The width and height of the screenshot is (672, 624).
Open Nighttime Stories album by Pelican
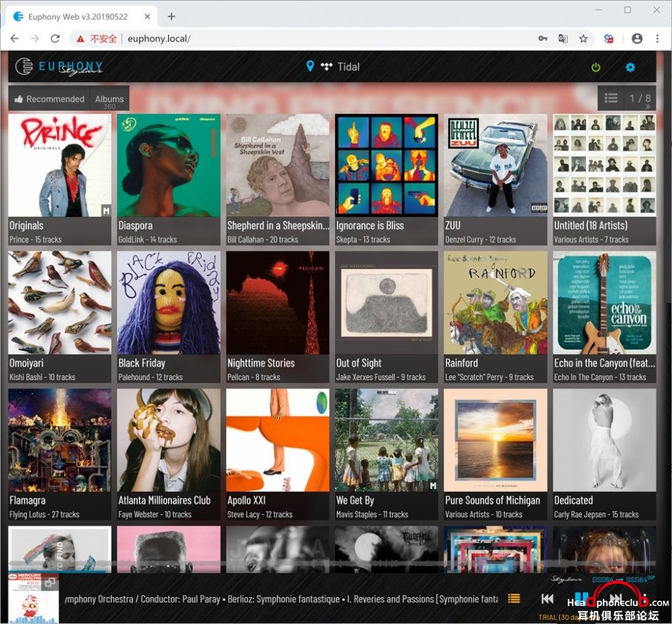pyautogui.click(x=278, y=303)
